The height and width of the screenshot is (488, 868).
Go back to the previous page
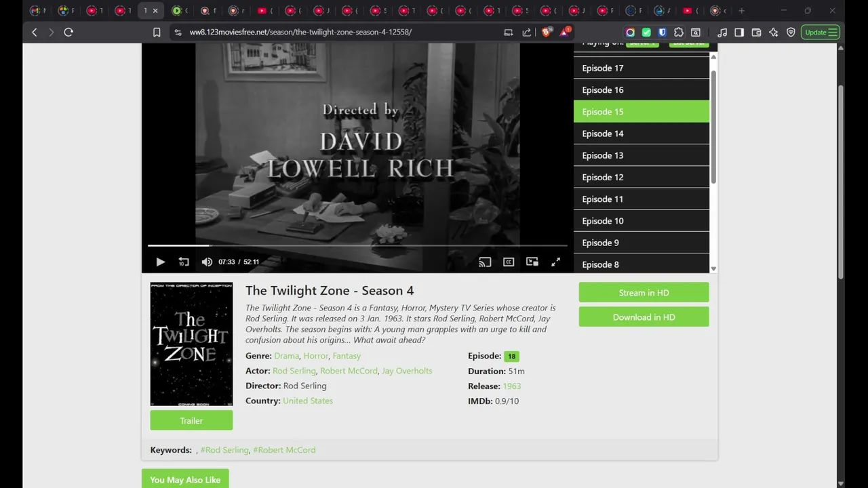tap(35, 32)
